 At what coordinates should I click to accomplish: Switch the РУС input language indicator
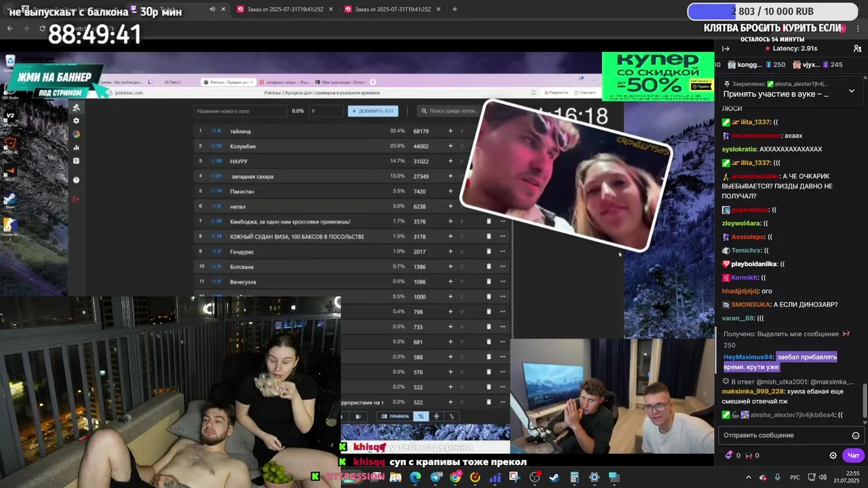(x=795, y=477)
